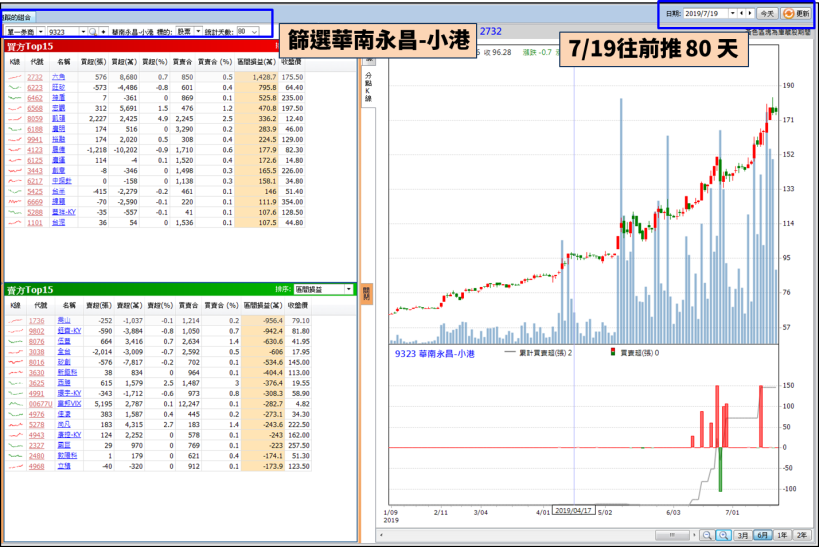Click the 2019/04/17 date marker on chart axis

click(574, 510)
